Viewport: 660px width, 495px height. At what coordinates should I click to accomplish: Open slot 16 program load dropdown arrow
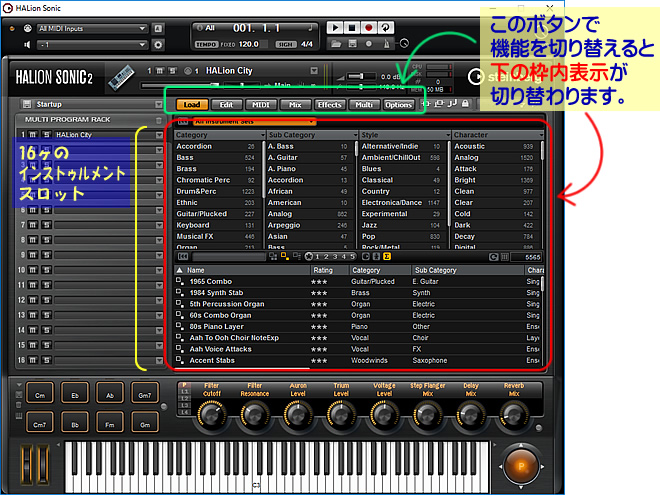(159, 360)
